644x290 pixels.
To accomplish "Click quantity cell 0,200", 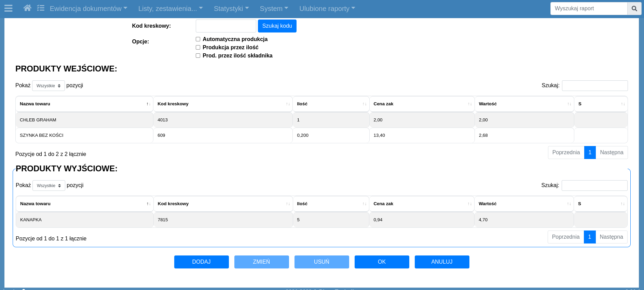I will [331, 135].
